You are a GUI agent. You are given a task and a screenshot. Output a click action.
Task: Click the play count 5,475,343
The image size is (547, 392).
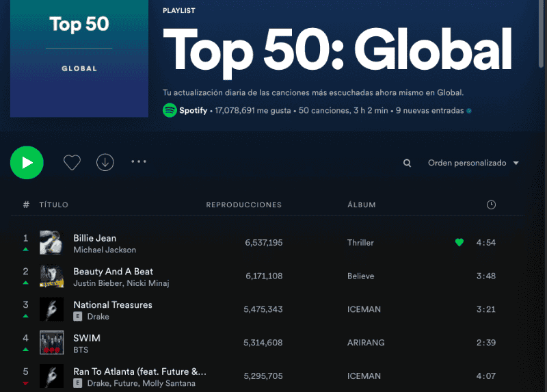pyautogui.click(x=263, y=309)
